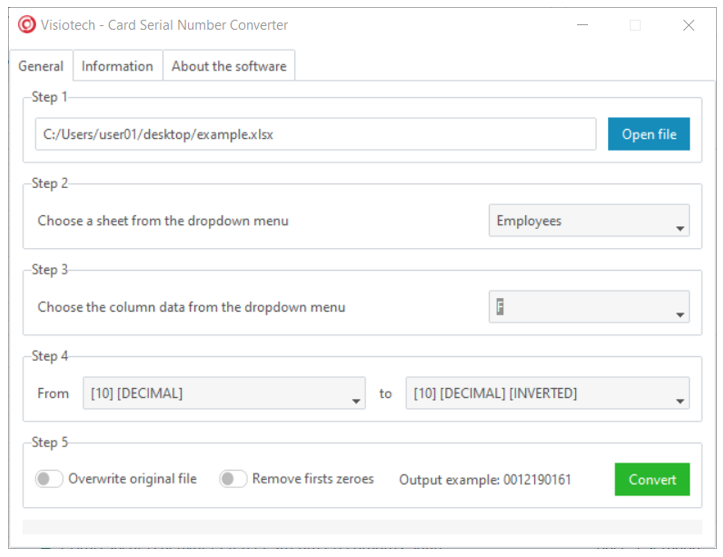Open the From format dropdown [10] [DECIMAL]
The width and height of the screenshot is (723, 557).
[x=224, y=393]
